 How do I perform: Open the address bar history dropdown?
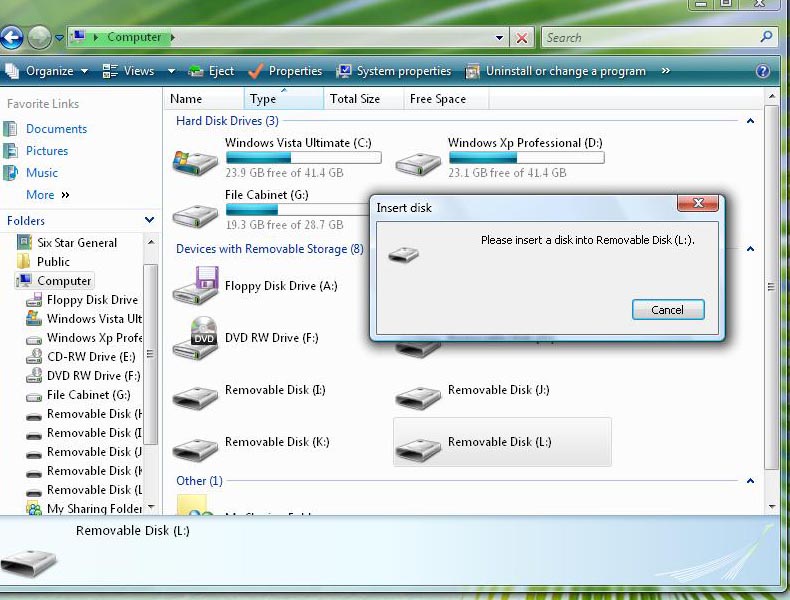tap(499, 38)
